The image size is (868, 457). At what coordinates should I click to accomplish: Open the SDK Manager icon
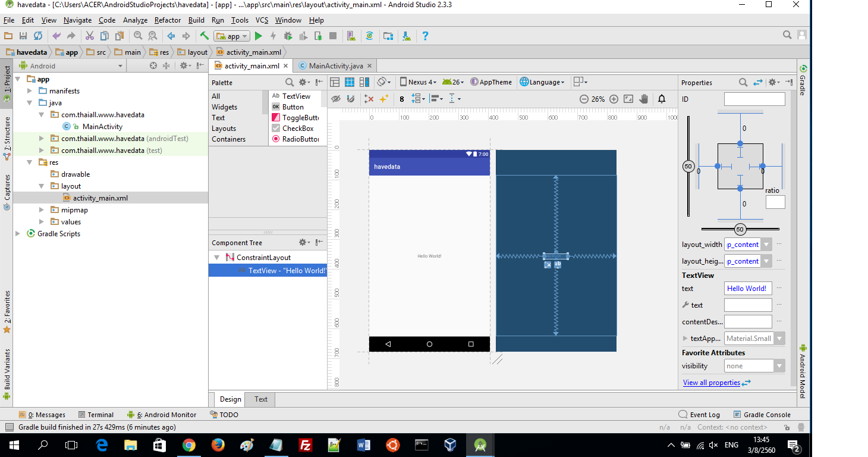(406, 36)
